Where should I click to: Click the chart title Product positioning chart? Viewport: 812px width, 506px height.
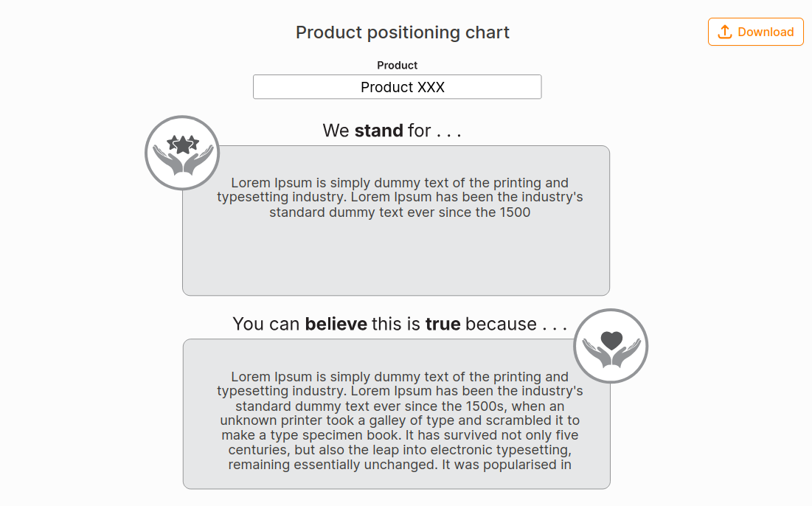(x=402, y=32)
